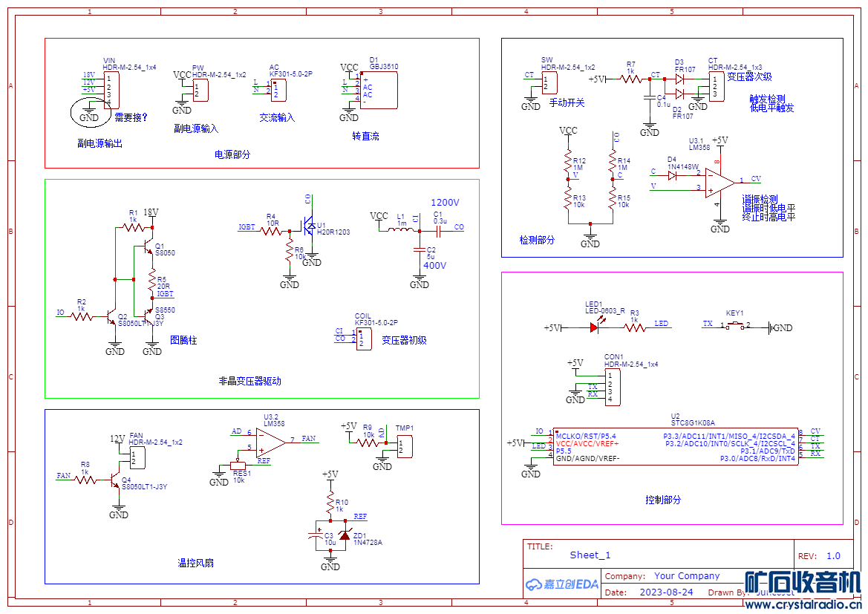Click polarized capacitor C3 10u
Image resolution: width=868 pixels, height=614 pixels.
(x=316, y=535)
